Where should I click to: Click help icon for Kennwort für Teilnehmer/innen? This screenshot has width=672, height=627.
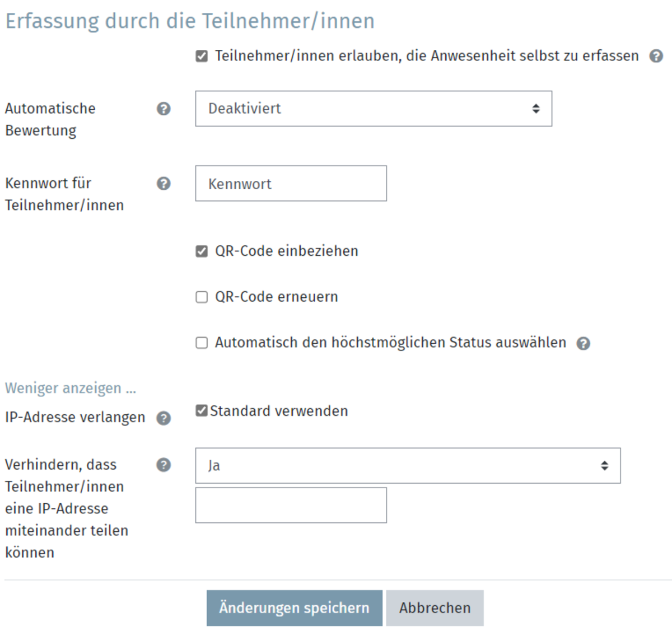164,184
